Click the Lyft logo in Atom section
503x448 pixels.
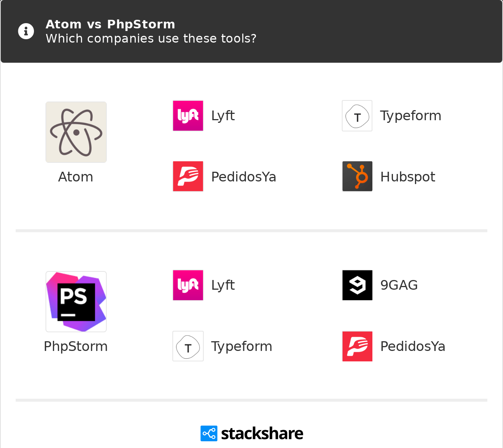(x=188, y=116)
